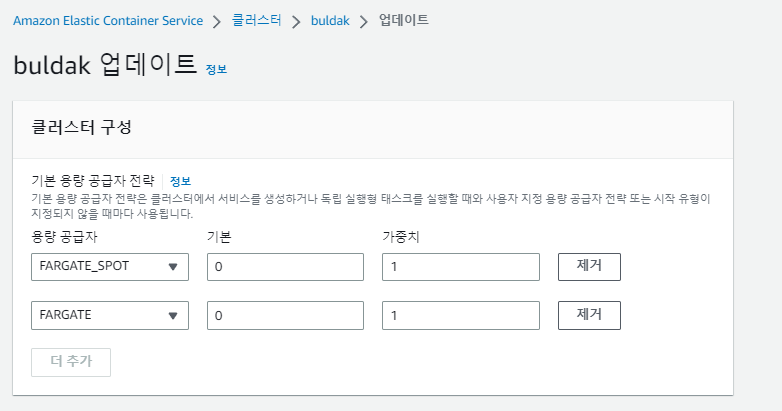Open 정보 link beside buldak 업데이트 title

[216, 69]
